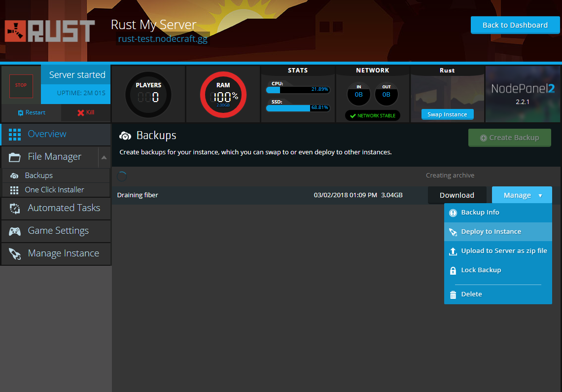Screen dimensions: 562x392
Task: Click the Swap Instance button
Action: pyautogui.click(x=447, y=114)
